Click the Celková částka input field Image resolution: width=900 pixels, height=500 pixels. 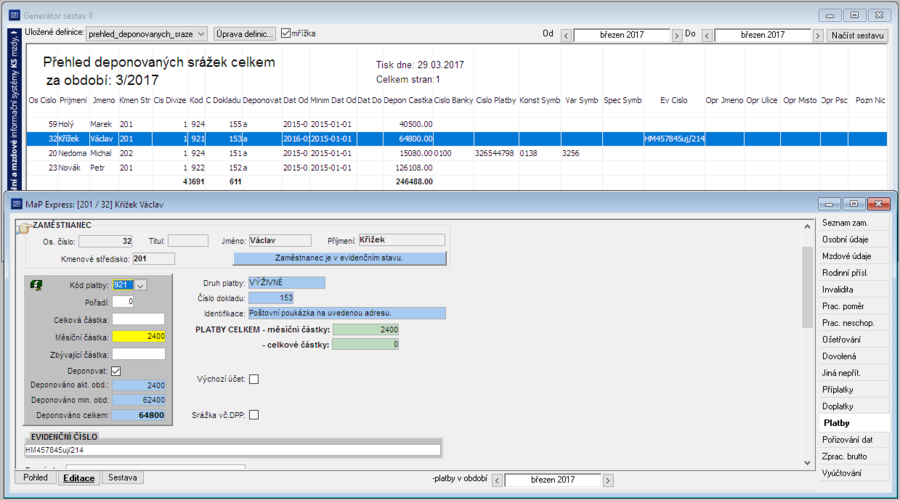[x=138, y=319]
